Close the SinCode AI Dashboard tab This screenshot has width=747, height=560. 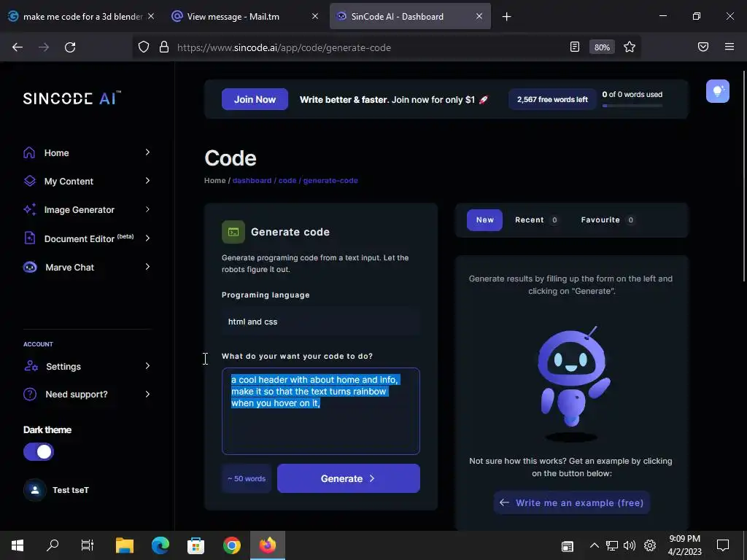[x=479, y=17]
